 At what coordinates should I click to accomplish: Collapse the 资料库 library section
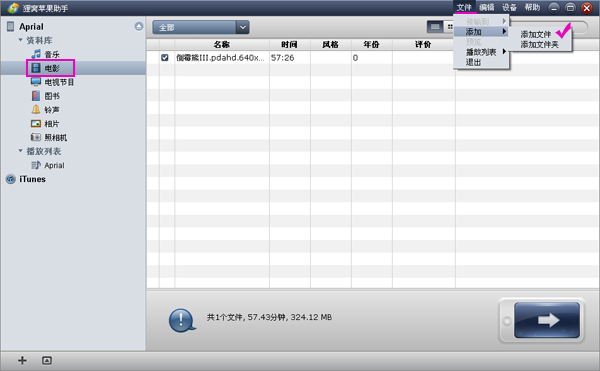point(21,40)
